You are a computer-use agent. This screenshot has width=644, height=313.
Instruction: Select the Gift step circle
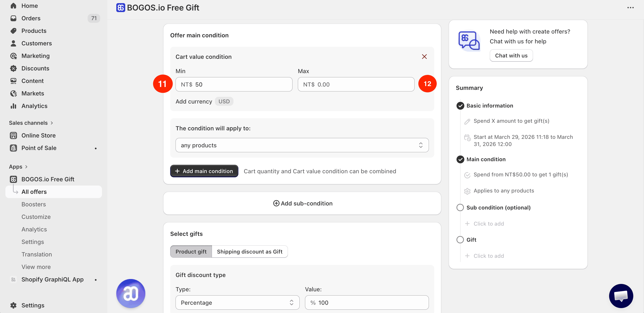[460, 239]
